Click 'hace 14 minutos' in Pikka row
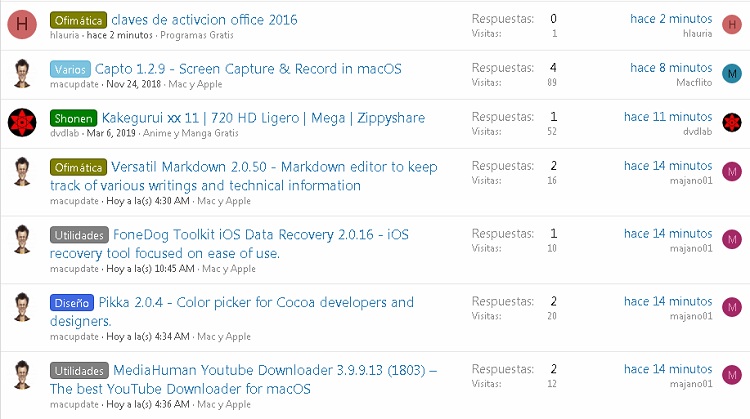 point(668,301)
